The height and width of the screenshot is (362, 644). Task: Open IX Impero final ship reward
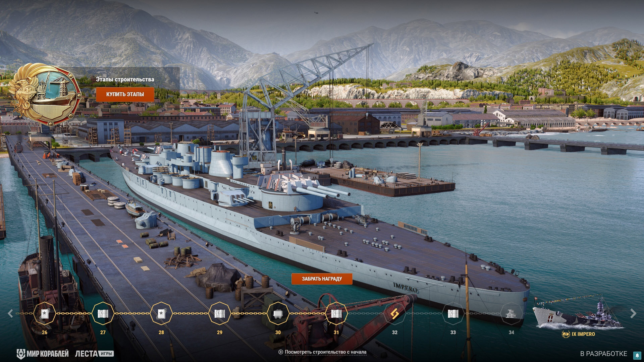coord(578,315)
